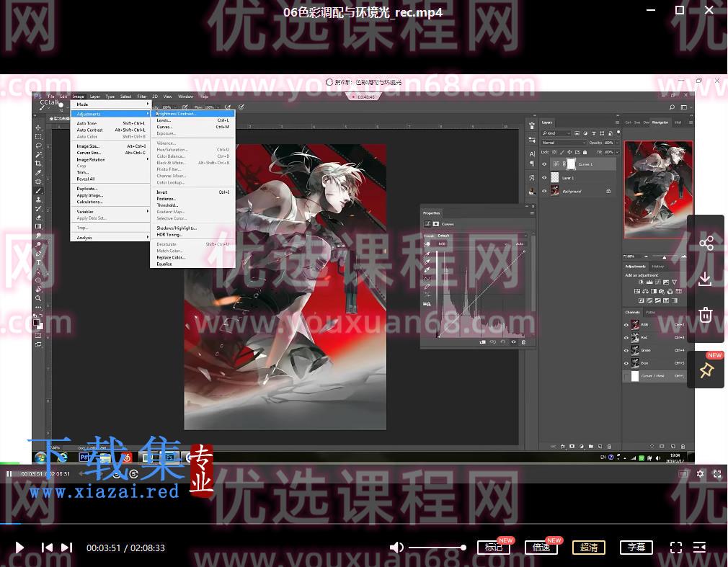Select the Brush tool

point(38,191)
